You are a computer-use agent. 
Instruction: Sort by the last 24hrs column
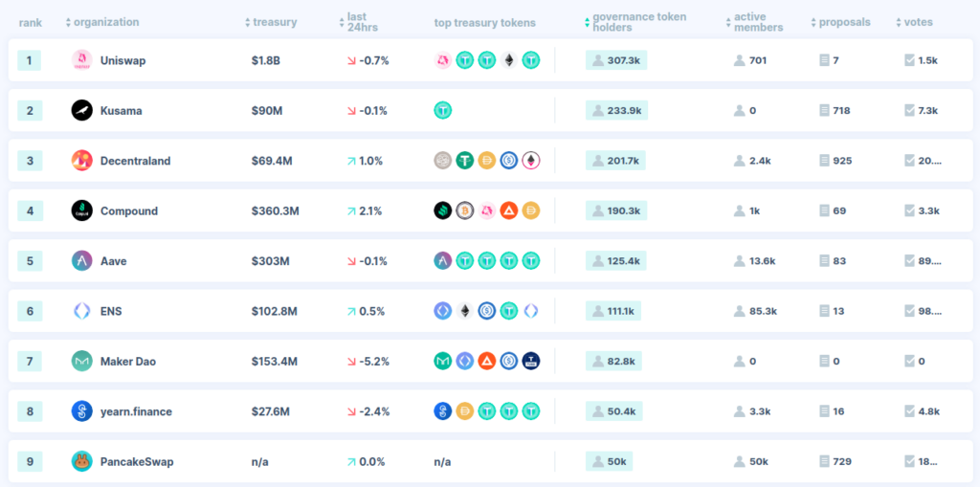pos(360,23)
